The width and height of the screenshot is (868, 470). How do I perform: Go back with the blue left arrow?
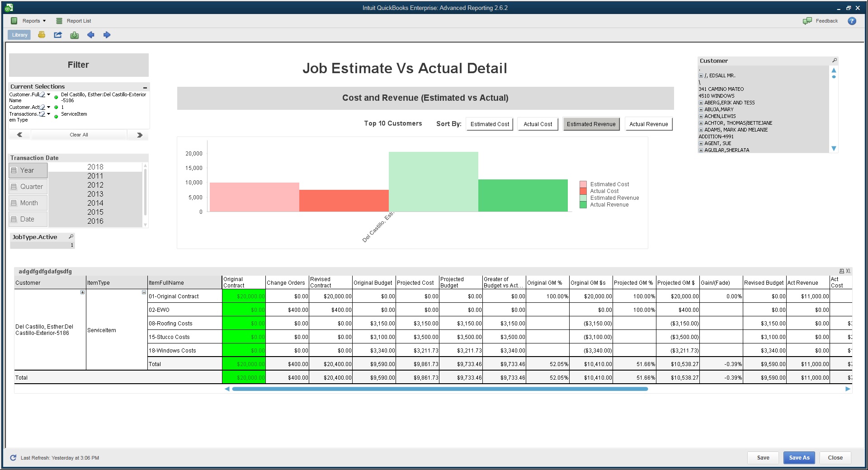point(91,35)
